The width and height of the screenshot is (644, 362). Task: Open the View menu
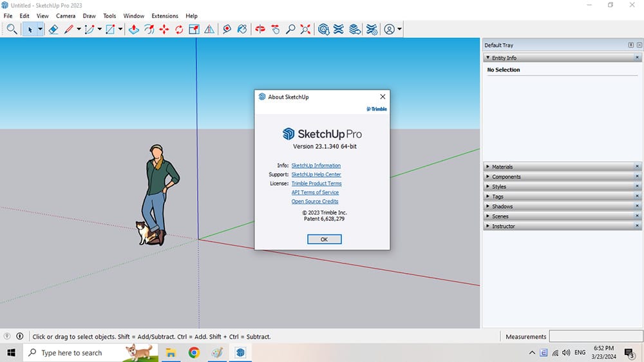pos(43,16)
